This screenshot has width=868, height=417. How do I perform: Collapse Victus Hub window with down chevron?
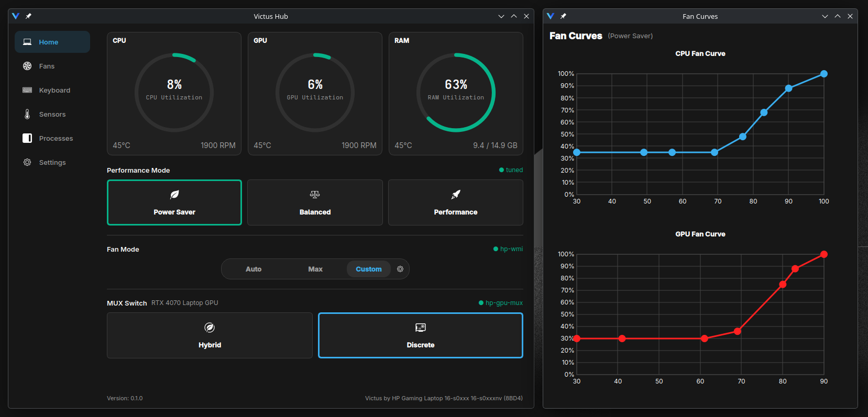pyautogui.click(x=501, y=16)
